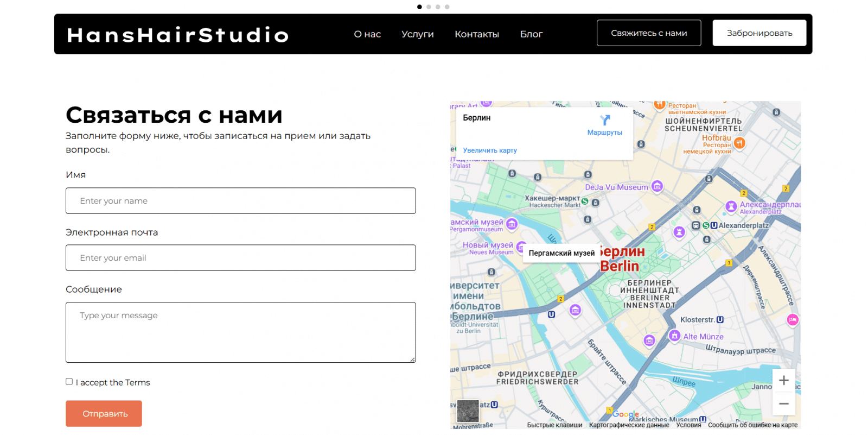868x435 pixels.
Task: Click the Directions arrow icon on map
Action: 605,120
